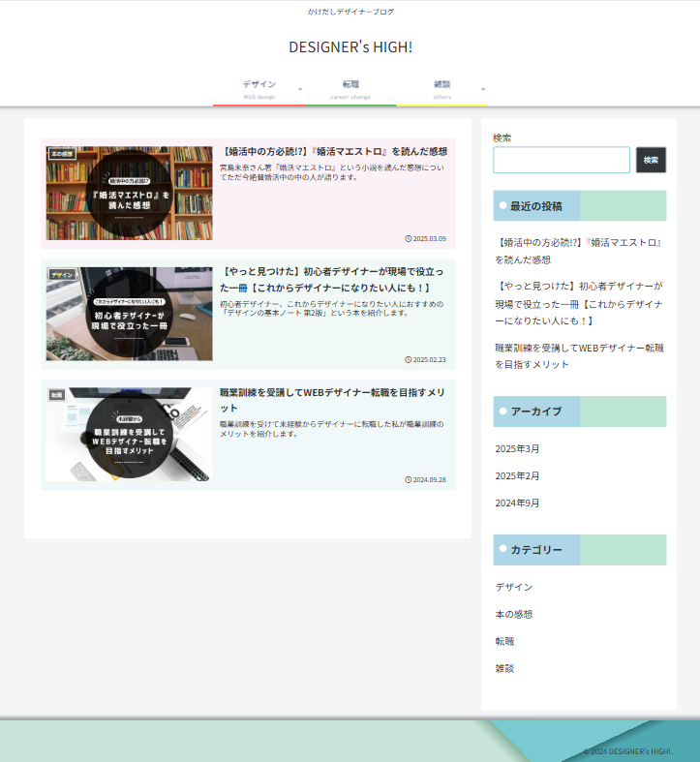This screenshot has height=762, width=700.
Task: Open the 初心者デザイナー book article thumbnail
Action: click(x=129, y=314)
